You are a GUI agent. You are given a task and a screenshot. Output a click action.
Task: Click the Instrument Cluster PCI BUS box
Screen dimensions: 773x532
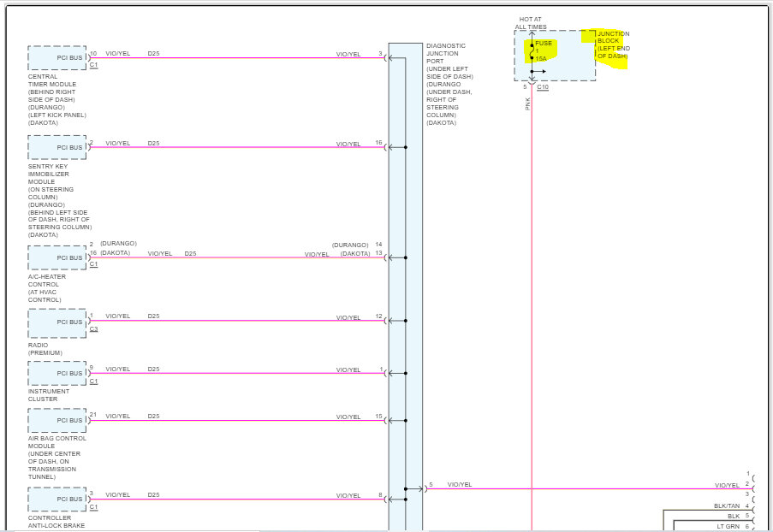click(x=57, y=374)
